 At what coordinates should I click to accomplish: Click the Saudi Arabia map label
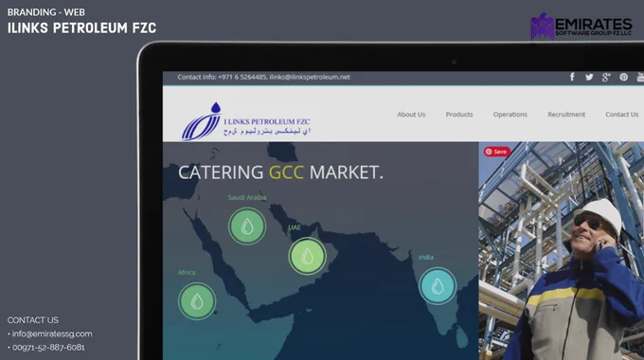click(x=247, y=198)
